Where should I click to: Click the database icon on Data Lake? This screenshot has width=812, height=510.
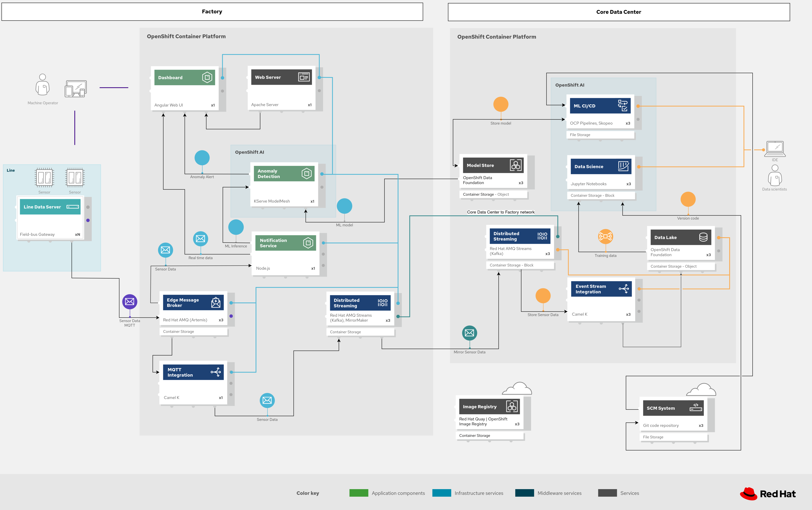pyautogui.click(x=703, y=237)
